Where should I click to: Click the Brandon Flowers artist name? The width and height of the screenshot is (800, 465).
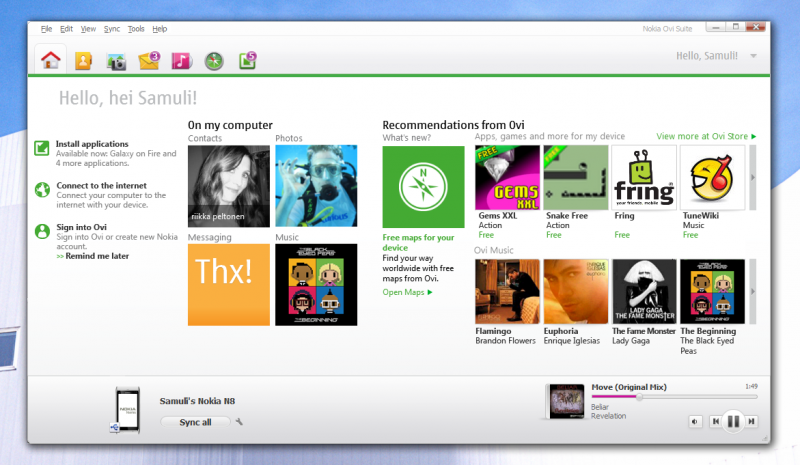tap(505, 341)
